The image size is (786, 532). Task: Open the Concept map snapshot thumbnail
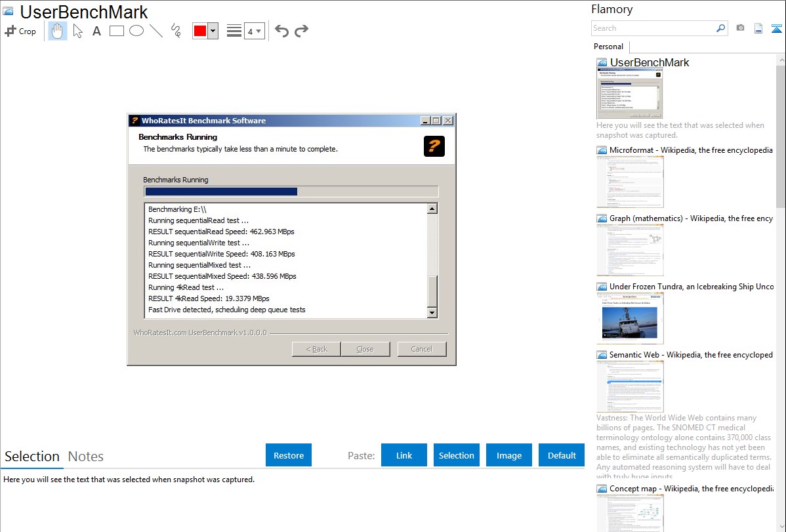[x=630, y=514]
